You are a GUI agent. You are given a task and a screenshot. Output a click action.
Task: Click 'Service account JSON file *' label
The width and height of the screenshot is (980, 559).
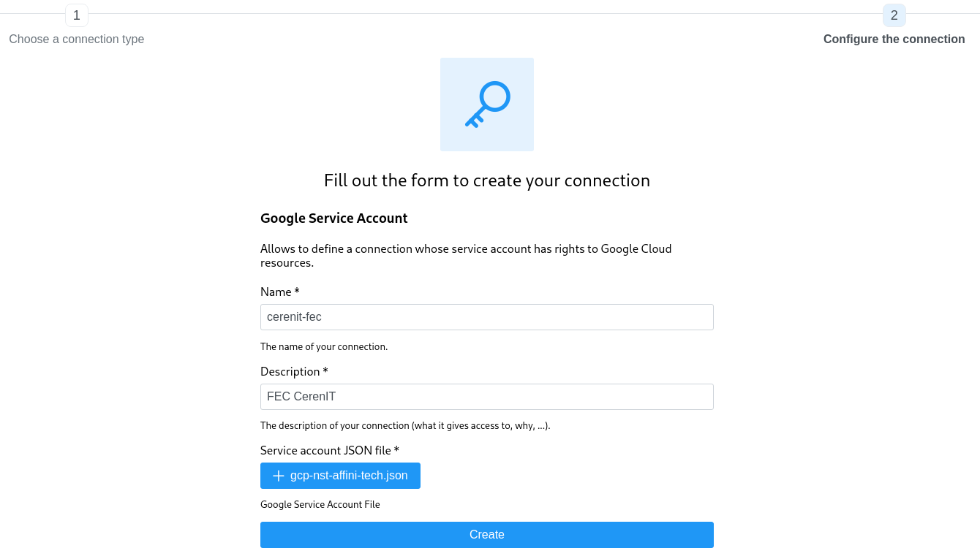(x=330, y=451)
